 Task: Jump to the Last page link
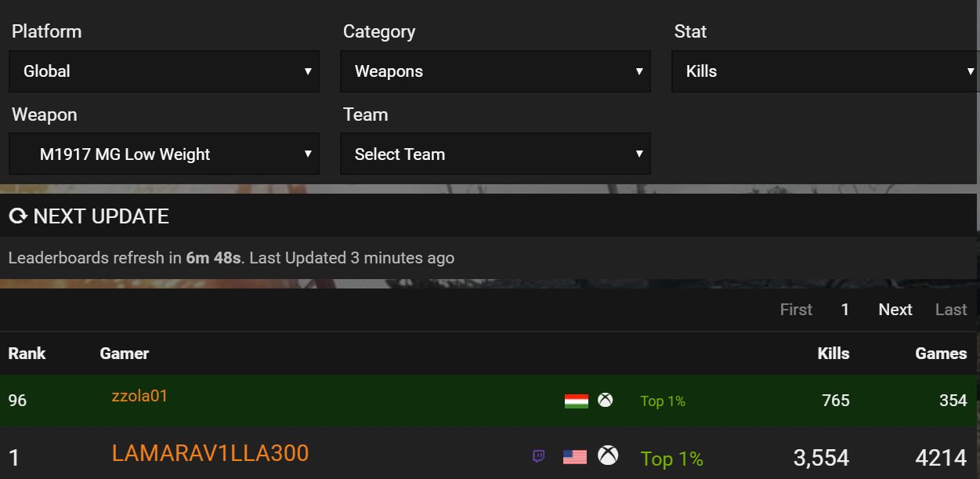951,310
